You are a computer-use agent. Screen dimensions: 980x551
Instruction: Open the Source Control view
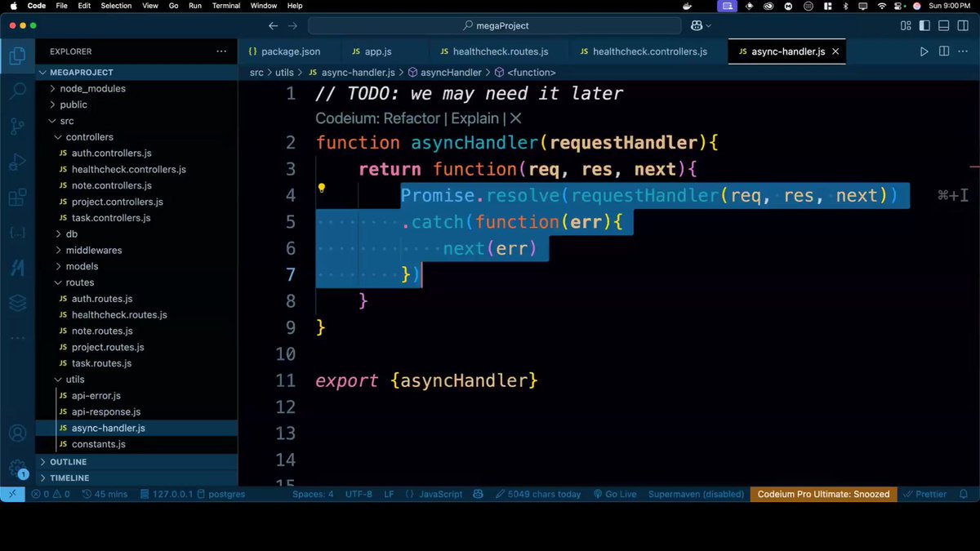click(18, 126)
